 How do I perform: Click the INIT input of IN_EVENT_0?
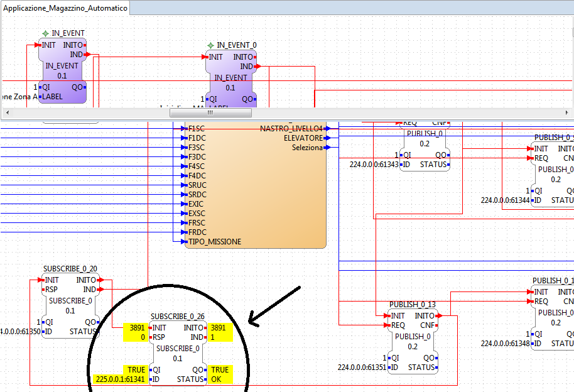(x=215, y=57)
